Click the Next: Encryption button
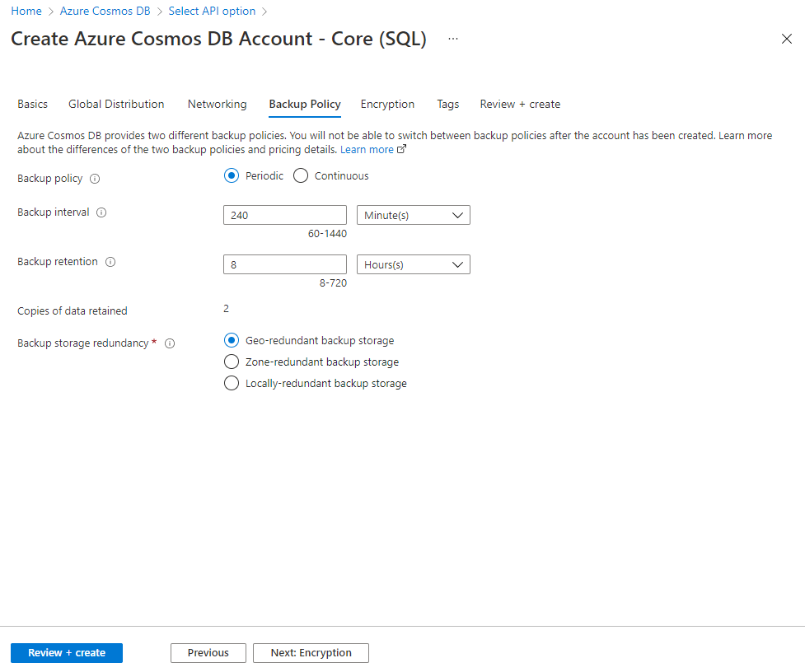 coord(311,653)
